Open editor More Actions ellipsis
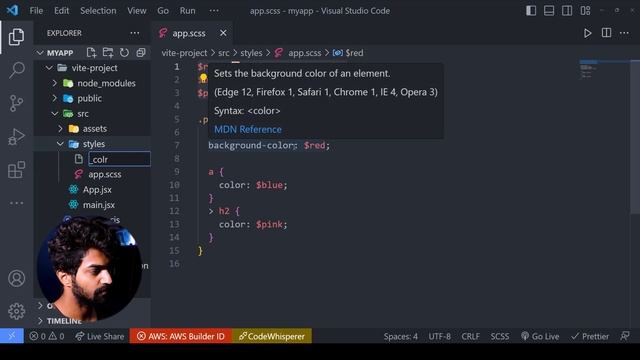This screenshot has width=640, height=360. 624,33
